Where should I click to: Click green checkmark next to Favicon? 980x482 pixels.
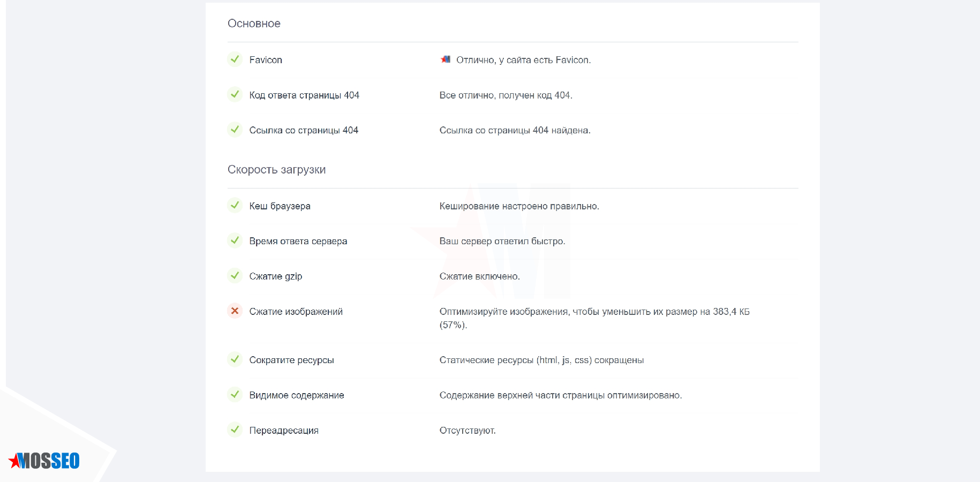(x=235, y=59)
